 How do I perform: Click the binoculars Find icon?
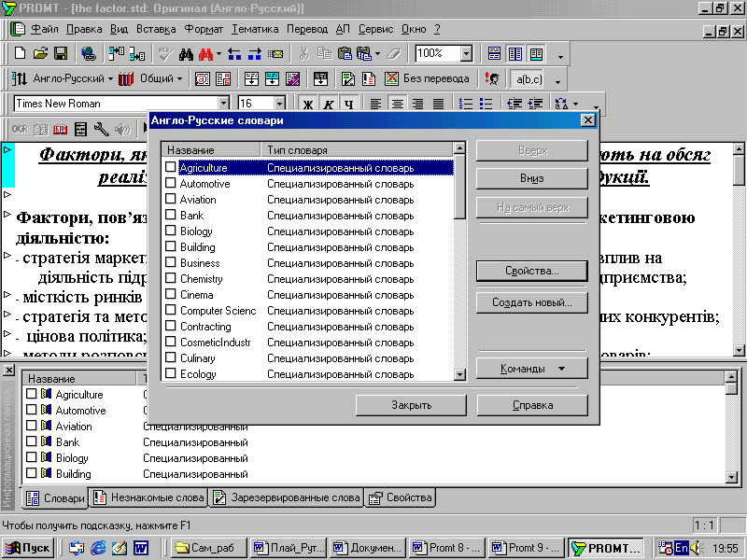click(186, 54)
